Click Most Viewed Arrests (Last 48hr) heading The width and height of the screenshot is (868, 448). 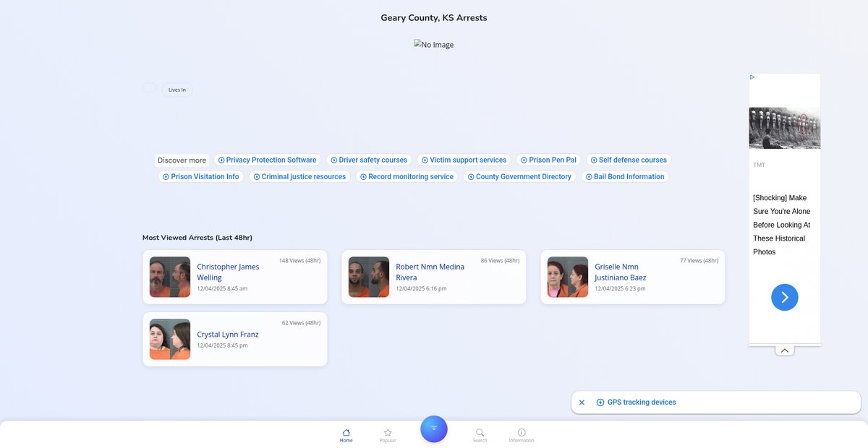point(197,238)
